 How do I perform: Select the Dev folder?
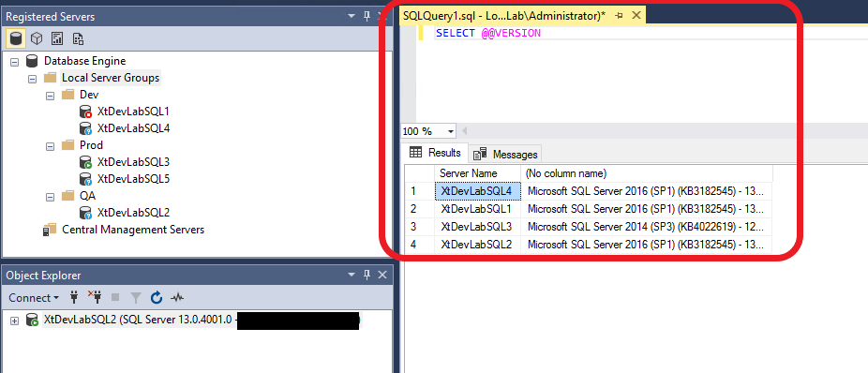(88, 95)
